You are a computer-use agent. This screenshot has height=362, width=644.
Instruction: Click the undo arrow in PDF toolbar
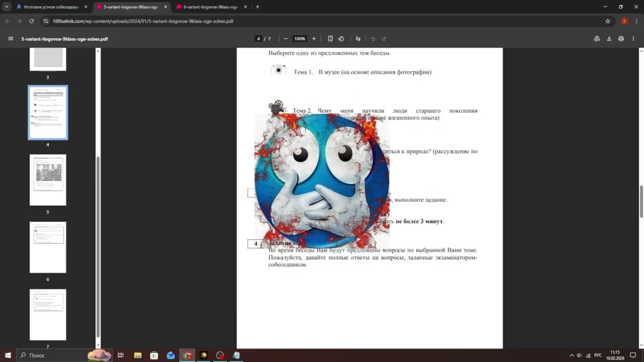(x=373, y=39)
